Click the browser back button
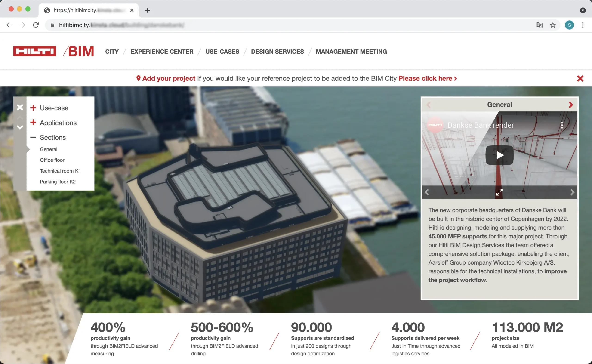The image size is (592, 364). click(9, 25)
